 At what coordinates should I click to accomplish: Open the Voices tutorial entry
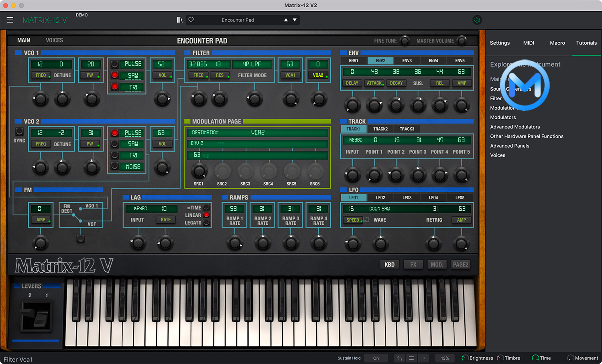click(498, 155)
